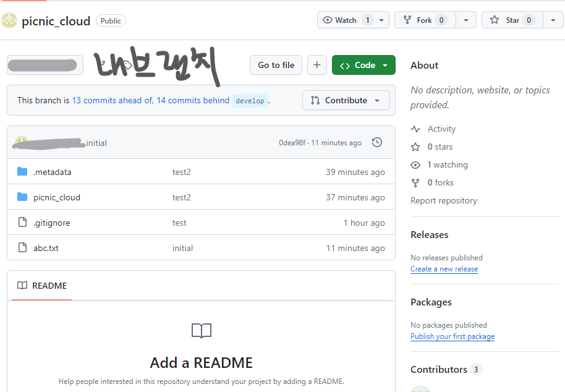Click the 0 forks link
565x392 pixels.
440,182
